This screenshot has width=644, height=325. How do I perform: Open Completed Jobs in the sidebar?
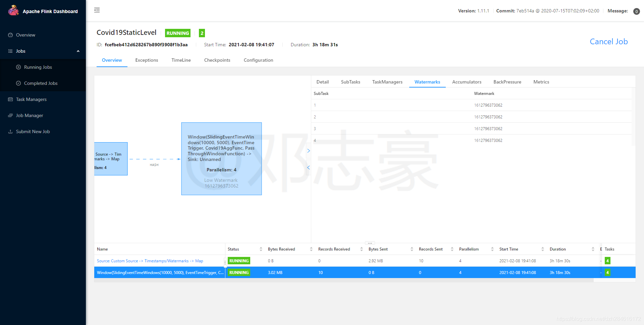(43, 83)
